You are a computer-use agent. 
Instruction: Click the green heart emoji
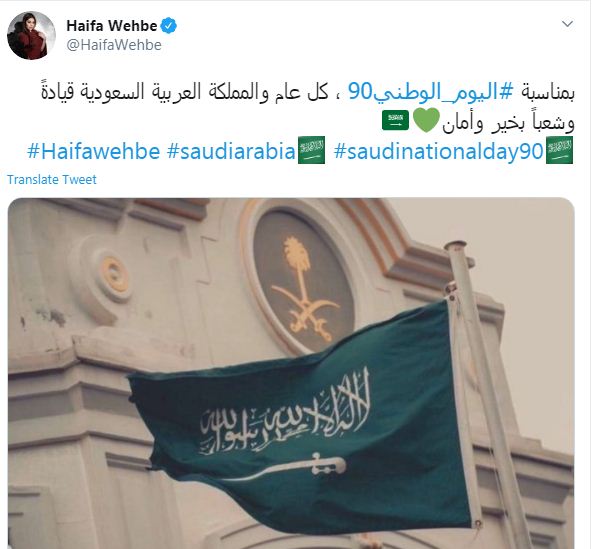(x=426, y=120)
